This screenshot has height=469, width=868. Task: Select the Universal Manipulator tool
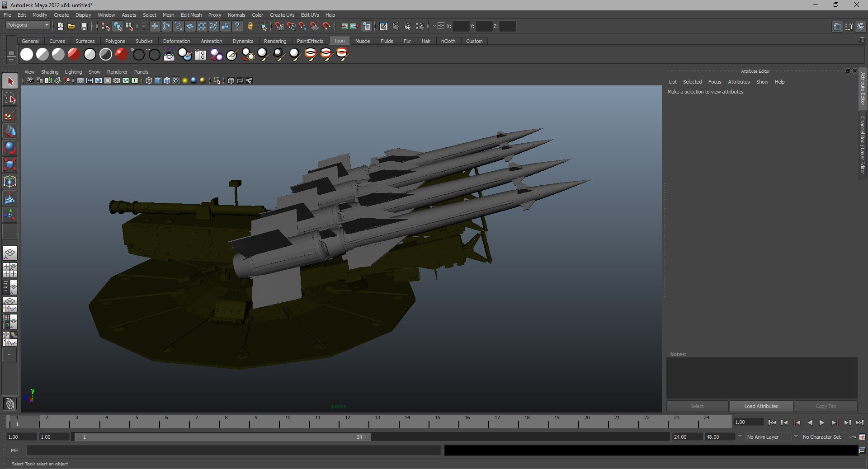(10, 182)
